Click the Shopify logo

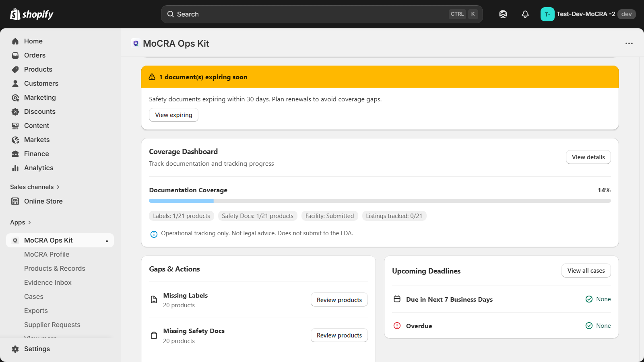pos(32,14)
